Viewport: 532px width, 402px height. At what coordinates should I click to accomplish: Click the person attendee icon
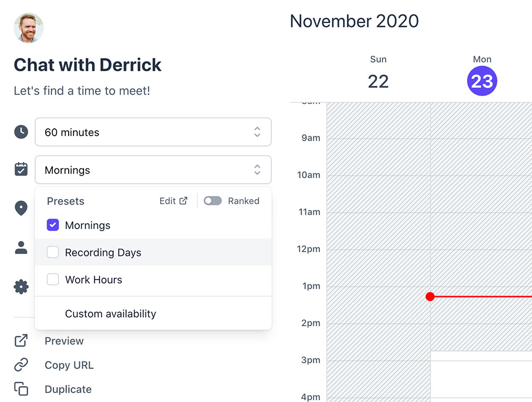[21, 248]
